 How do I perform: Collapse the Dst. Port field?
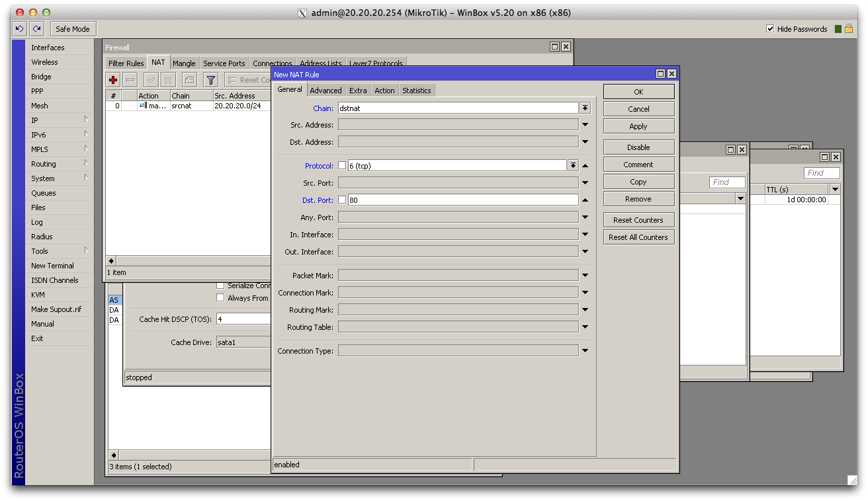[x=585, y=200]
